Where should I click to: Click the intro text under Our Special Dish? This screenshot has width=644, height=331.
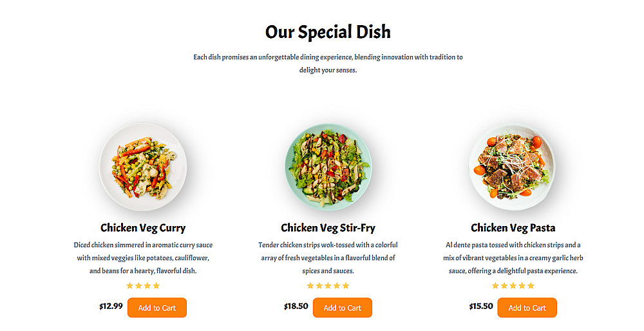coord(328,63)
